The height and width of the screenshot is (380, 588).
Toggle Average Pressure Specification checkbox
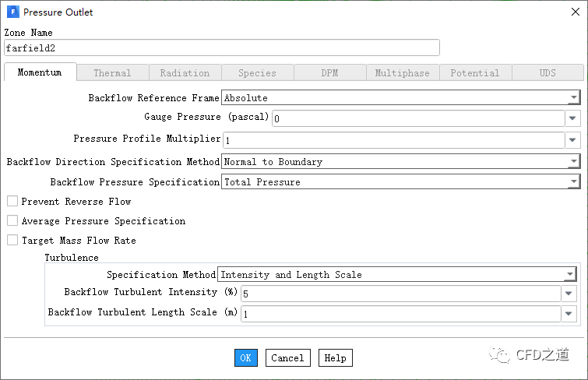pos(12,221)
